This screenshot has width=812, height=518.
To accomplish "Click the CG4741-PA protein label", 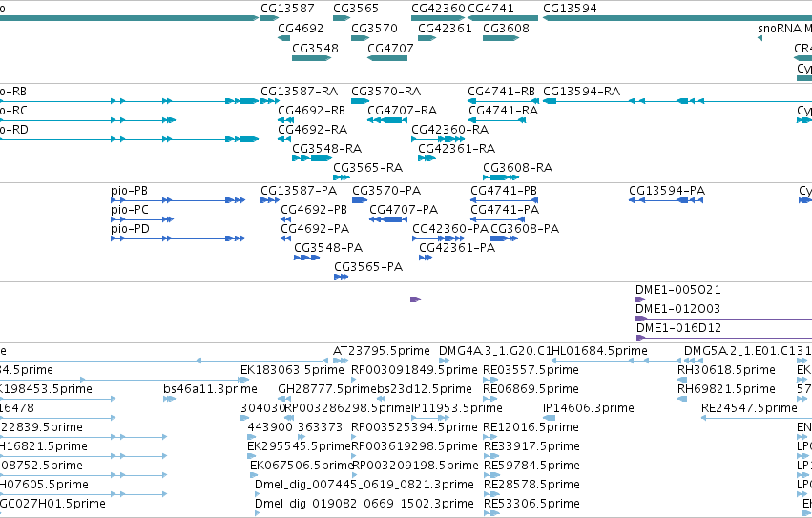I will coord(505,210).
